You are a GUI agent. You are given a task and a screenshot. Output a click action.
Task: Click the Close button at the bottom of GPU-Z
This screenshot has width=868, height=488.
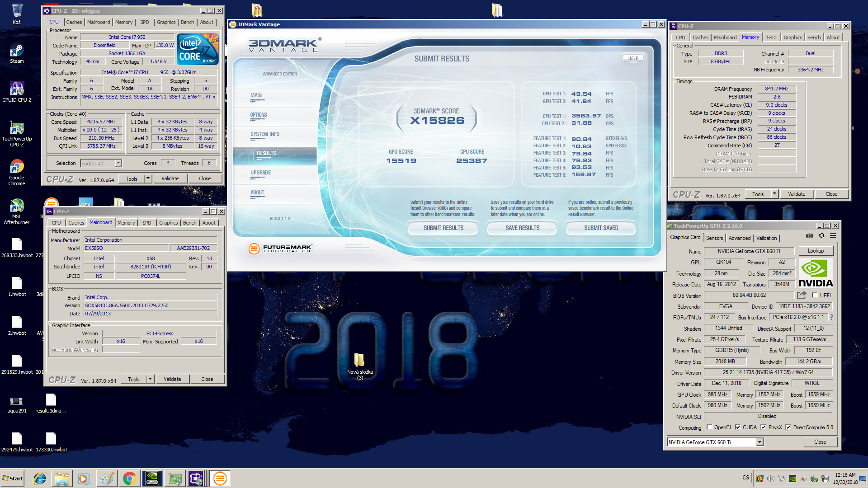tap(820, 442)
